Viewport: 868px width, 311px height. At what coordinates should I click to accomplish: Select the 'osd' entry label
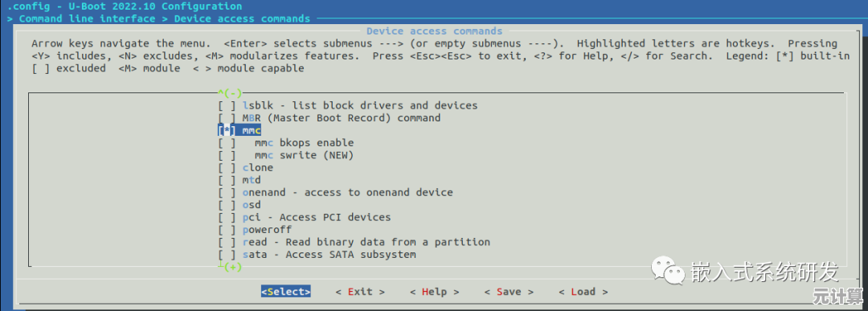tap(252, 205)
